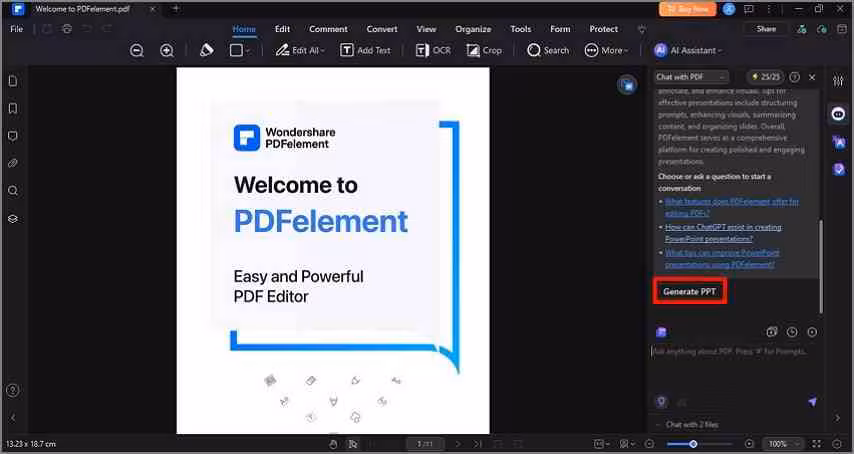
Task: Send the chat message with the arrow icon
Action: (812, 402)
